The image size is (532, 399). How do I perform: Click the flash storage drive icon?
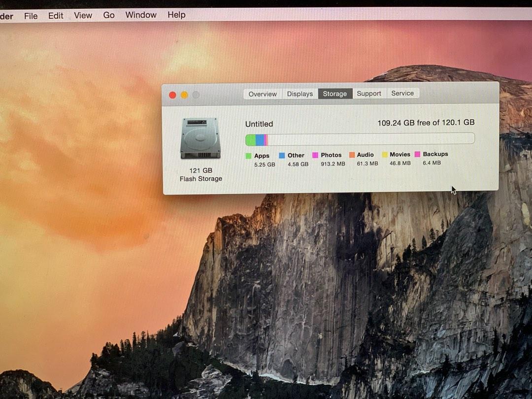pos(200,138)
